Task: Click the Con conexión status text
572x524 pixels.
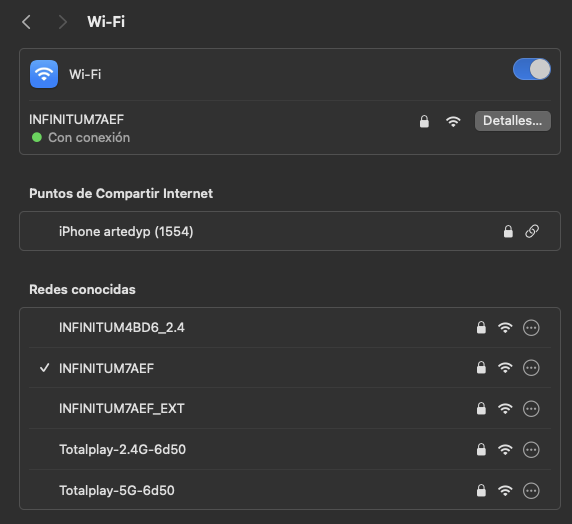Action: [x=89, y=138]
